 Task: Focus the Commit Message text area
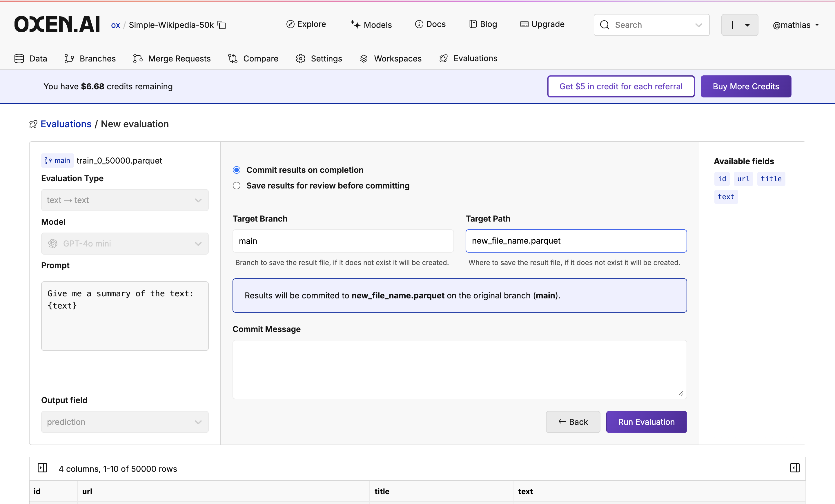[460, 369]
